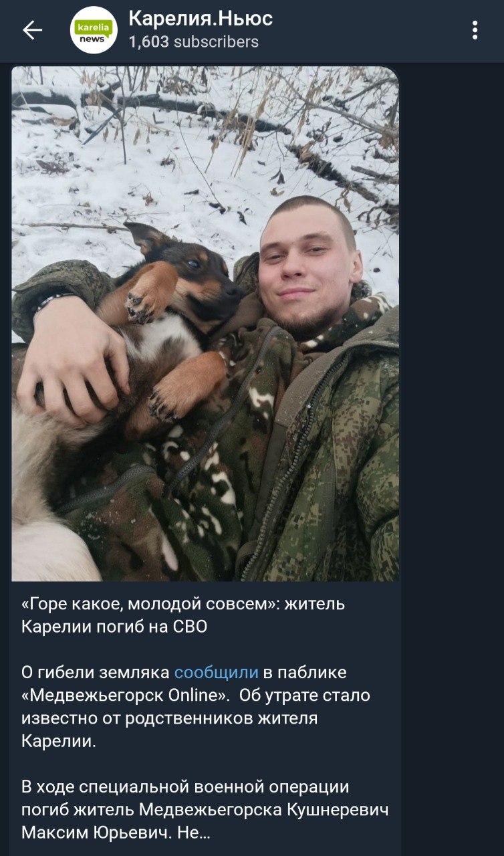The image size is (504, 856).
Task: Tap the 1,603 subscribers label
Action: click(x=193, y=42)
